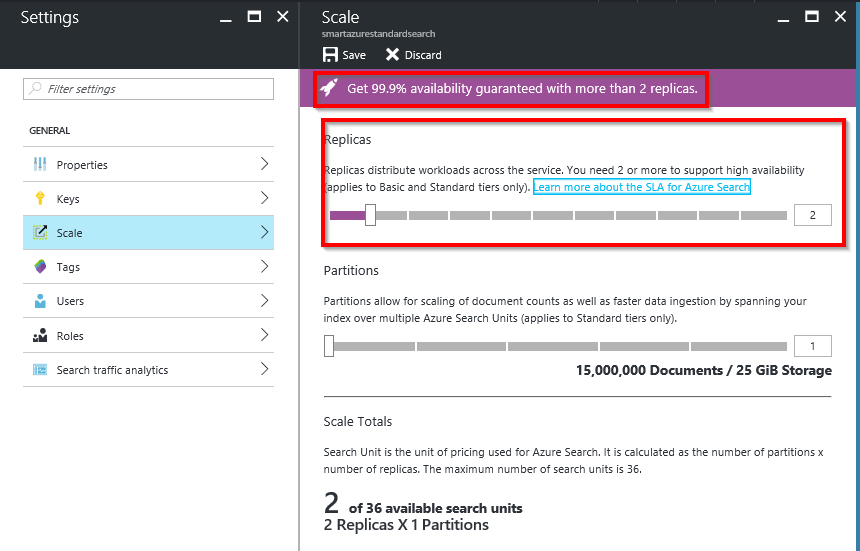The height and width of the screenshot is (551, 860).
Task: Click the Partitions slider handle
Action: [329, 347]
